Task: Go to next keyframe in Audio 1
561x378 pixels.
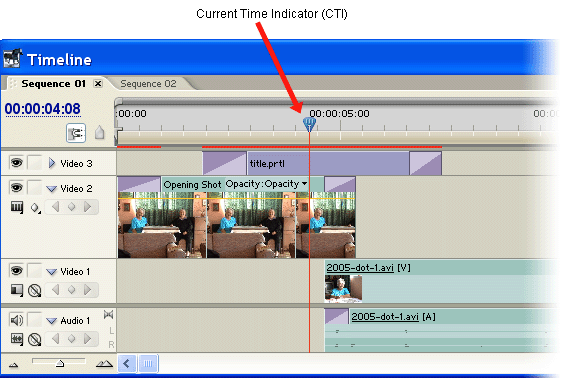Action: 87,339
